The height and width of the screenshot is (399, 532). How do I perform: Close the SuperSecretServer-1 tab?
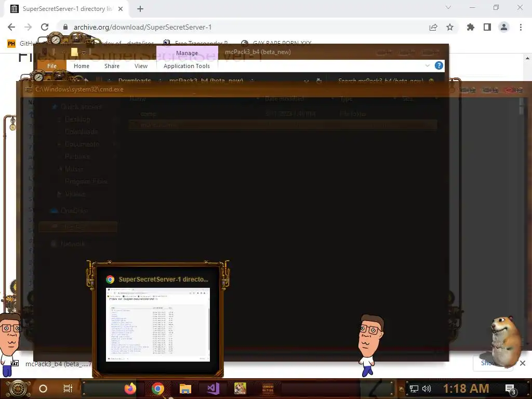click(x=121, y=9)
